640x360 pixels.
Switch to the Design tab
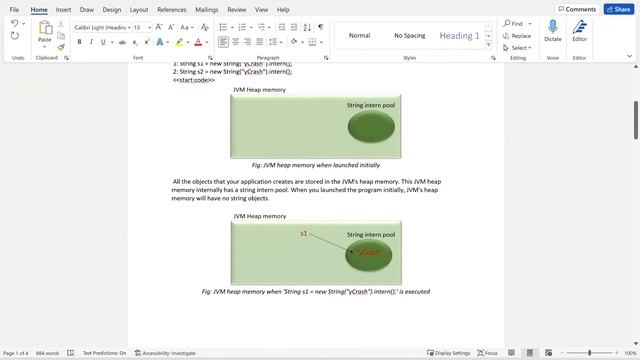[111, 9]
